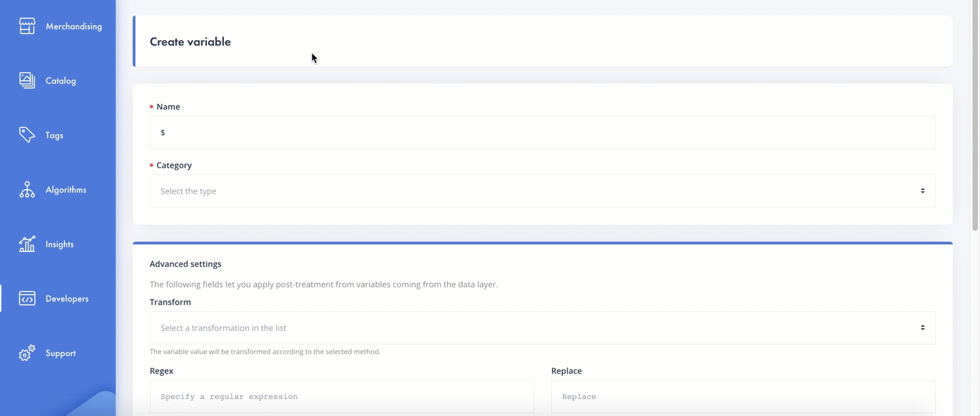This screenshot has width=980, height=416.
Task: Click the Category dropdown arrow indicator
Action: (923, 191)
